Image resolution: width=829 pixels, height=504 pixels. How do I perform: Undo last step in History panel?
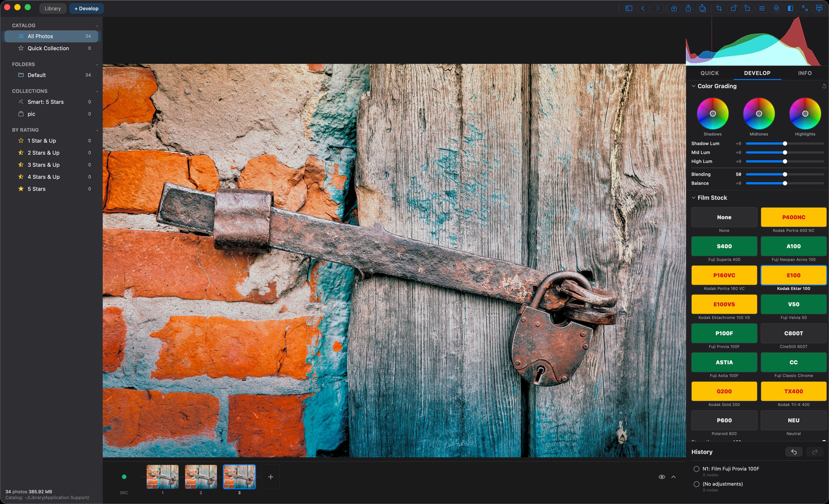click(x=794, y=452)
